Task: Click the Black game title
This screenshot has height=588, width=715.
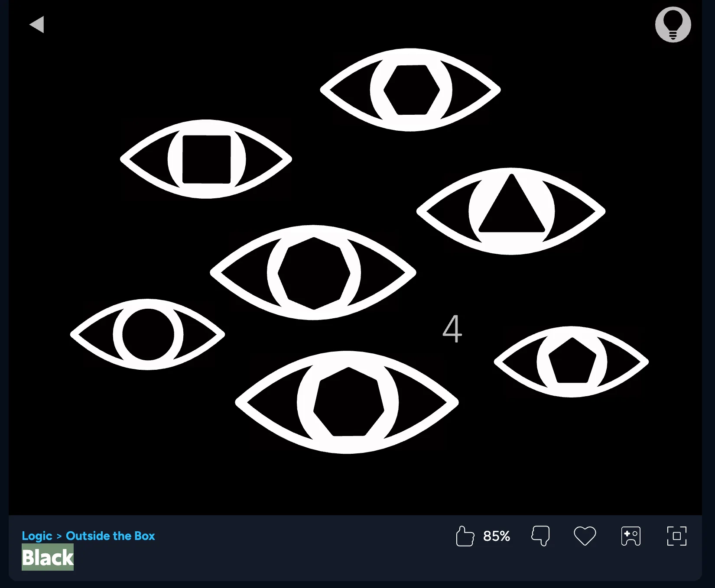Action: 48,558
